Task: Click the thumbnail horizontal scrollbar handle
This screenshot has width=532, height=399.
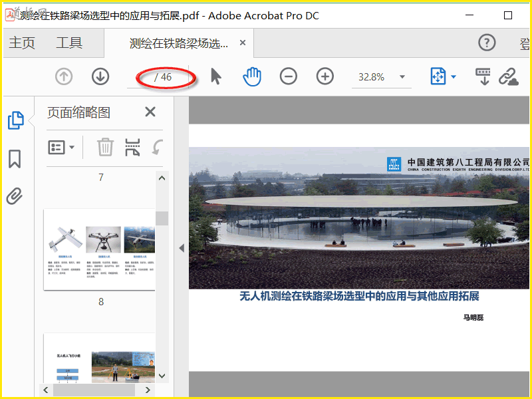Action: coord(94,390)
